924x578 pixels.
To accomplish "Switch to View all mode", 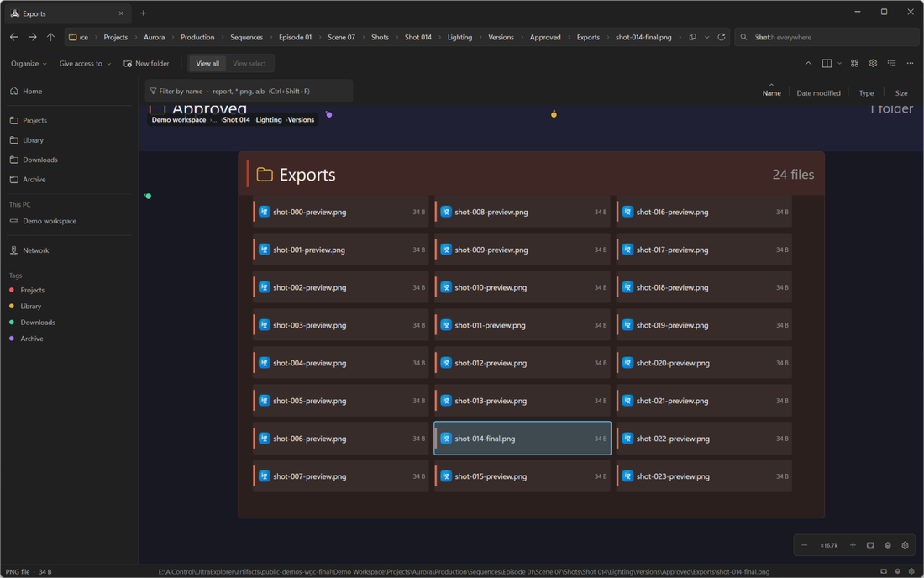I will click(x=207, y=64).
